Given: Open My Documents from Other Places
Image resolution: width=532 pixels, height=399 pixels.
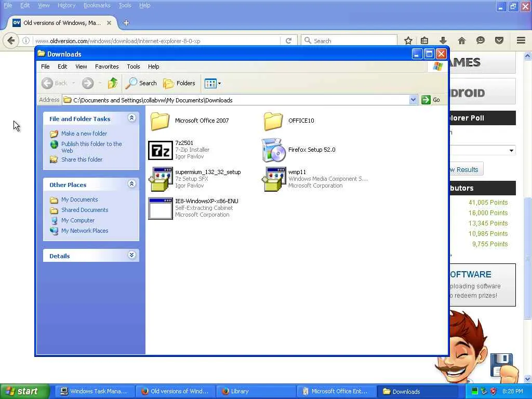Looking at the screenshot, I should 79,200.
